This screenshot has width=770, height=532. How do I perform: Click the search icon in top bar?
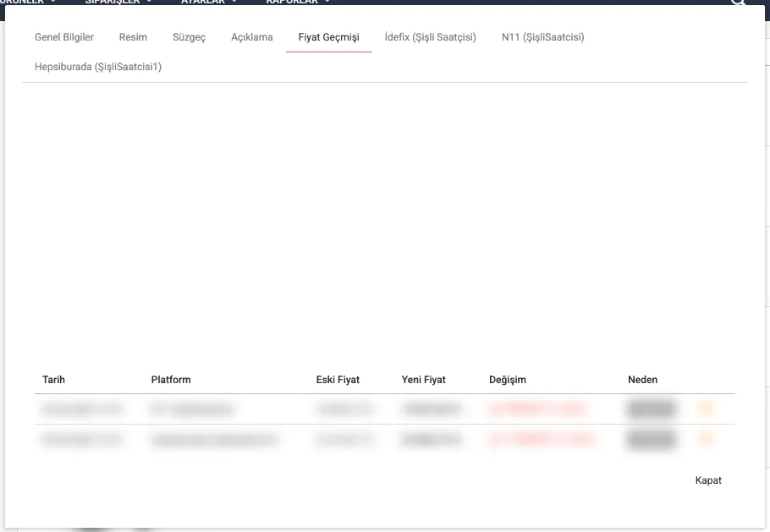tap(739, 3)
